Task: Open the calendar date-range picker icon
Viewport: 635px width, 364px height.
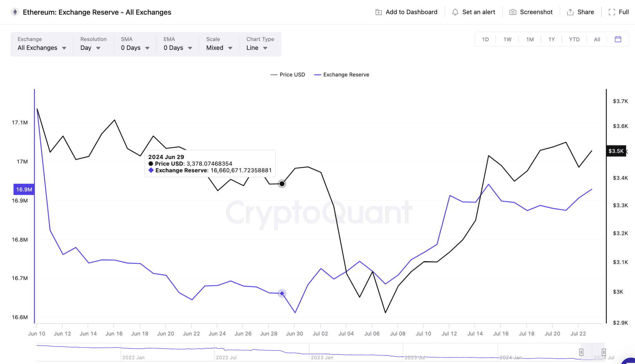Action: pyautogui.click(x=618, y=39)
